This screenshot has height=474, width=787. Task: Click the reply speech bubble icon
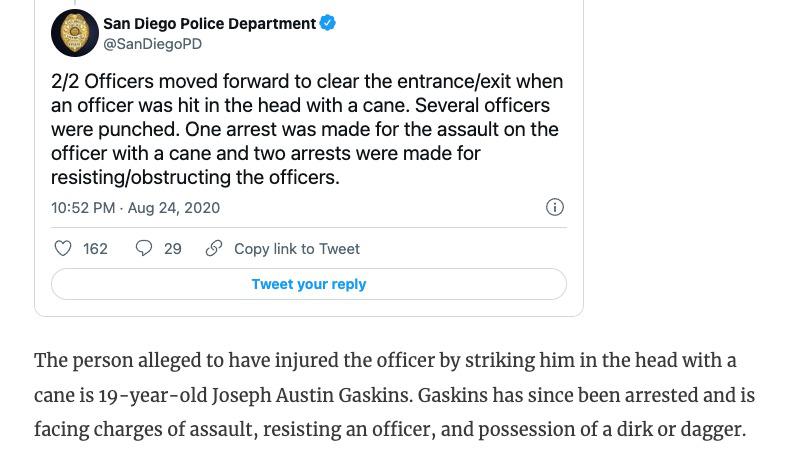(144, 248)
